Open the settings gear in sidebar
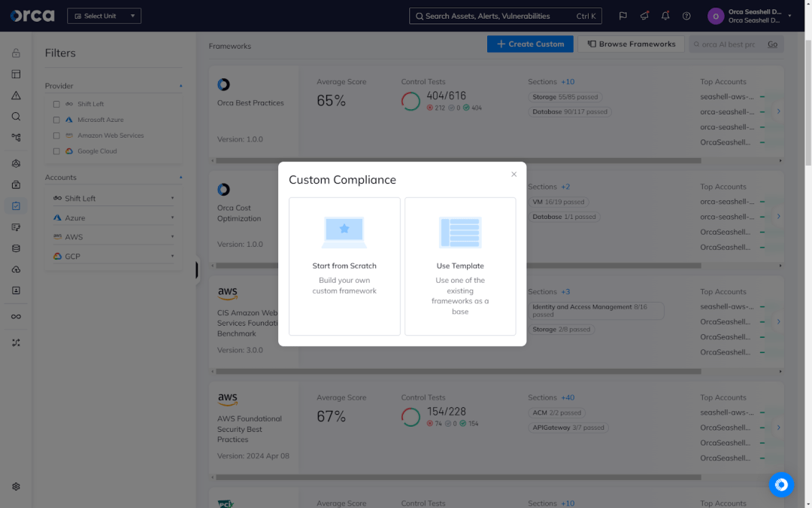 tap(16, 487)
